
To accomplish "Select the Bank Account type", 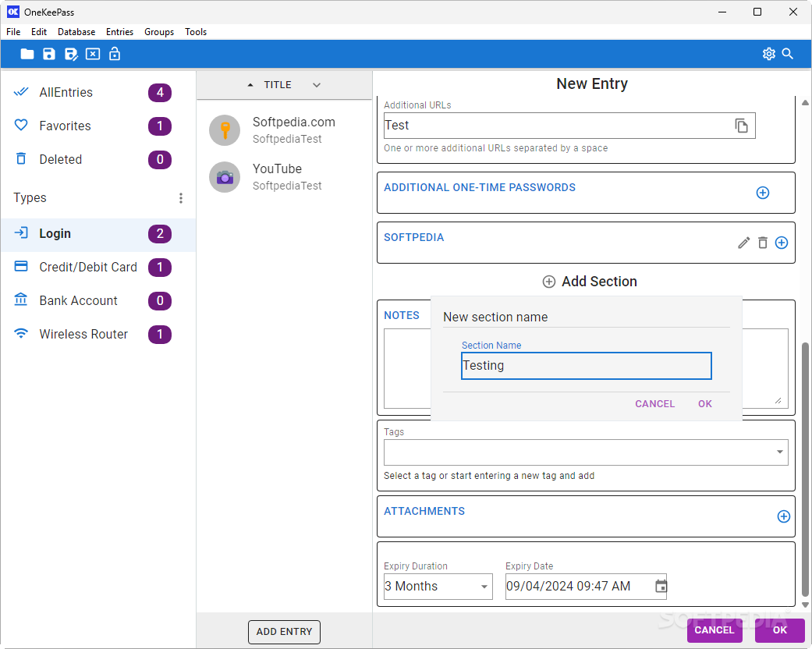I will [x=98, y=300].
